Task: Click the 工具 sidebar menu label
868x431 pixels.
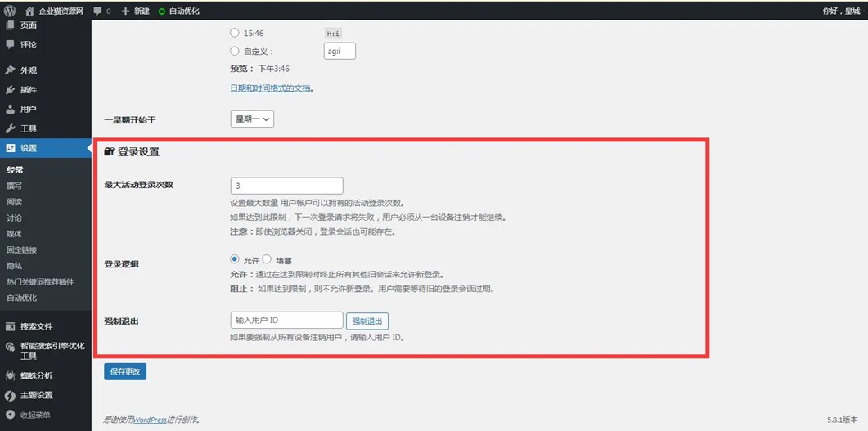Action: pyautogui.click(x=29, y=128)
